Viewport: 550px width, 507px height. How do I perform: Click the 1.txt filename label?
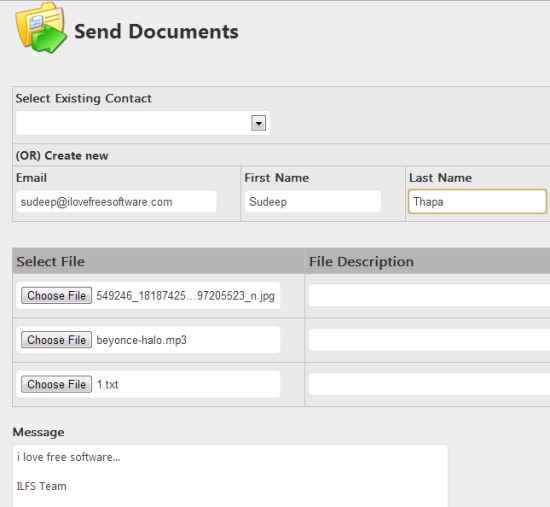(x=107, y=385)
